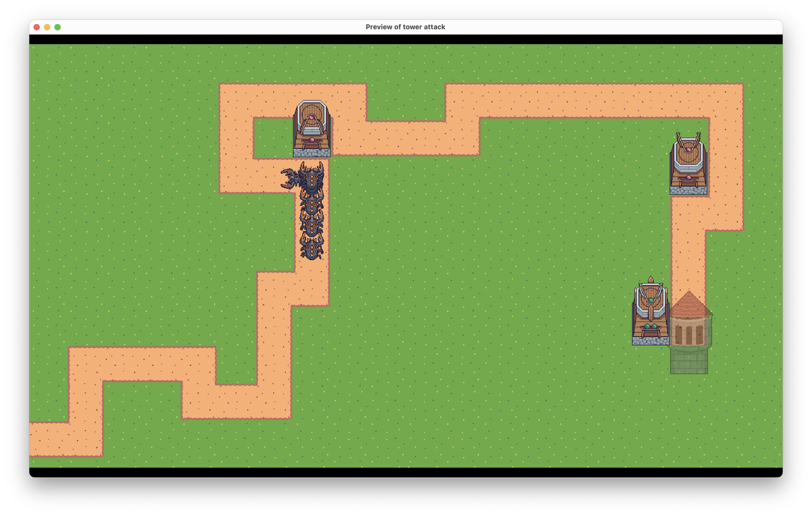Select the catapult tower beside the right path
The image size is (812, 516).
(x=688, y=164)
